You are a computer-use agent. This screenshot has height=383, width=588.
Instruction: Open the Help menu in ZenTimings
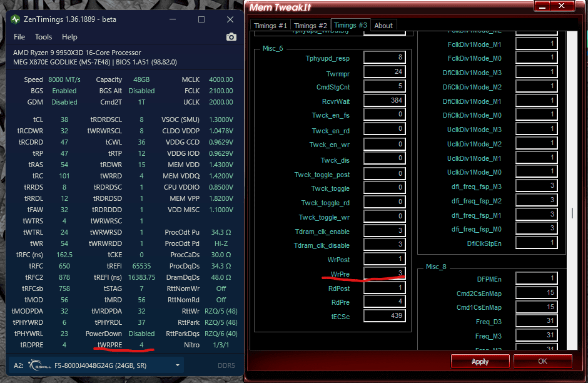click(x=69, y=37)
